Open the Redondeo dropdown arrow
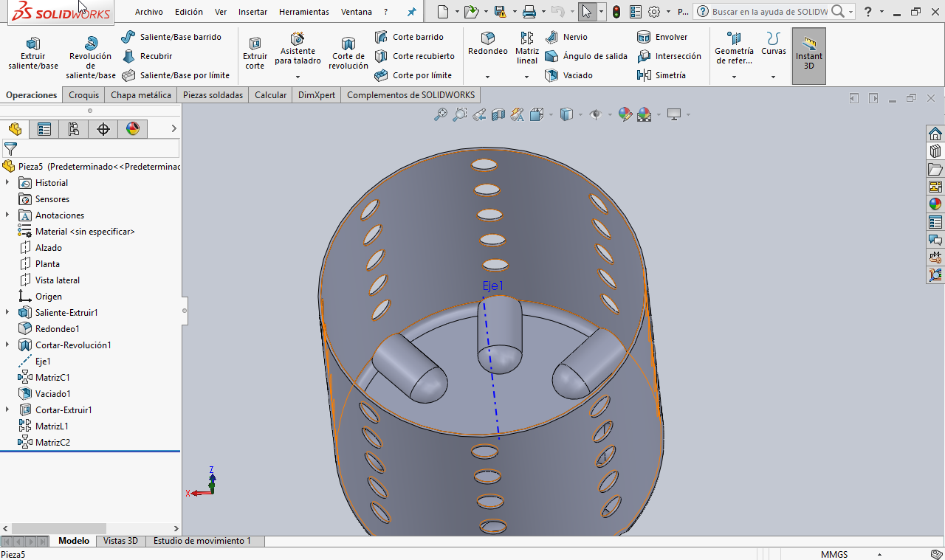 pyautogui.click(x=487, y=77)
